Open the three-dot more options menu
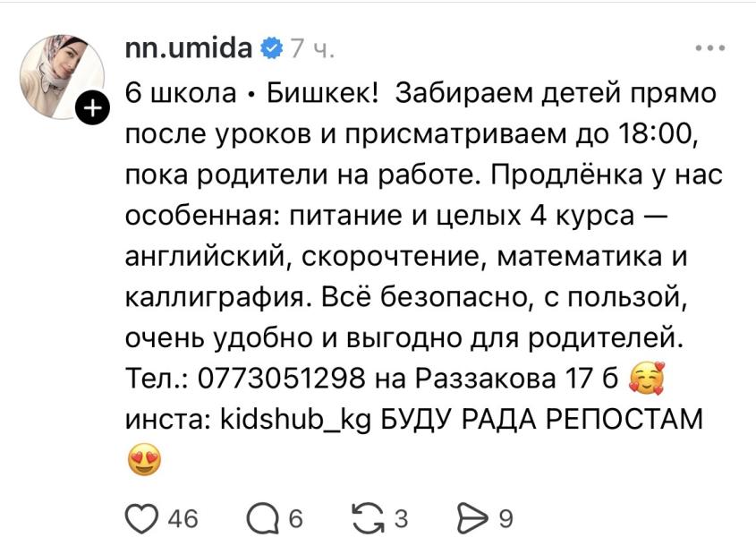The height and width of the screenshot is (537, 756). [709, 48]
